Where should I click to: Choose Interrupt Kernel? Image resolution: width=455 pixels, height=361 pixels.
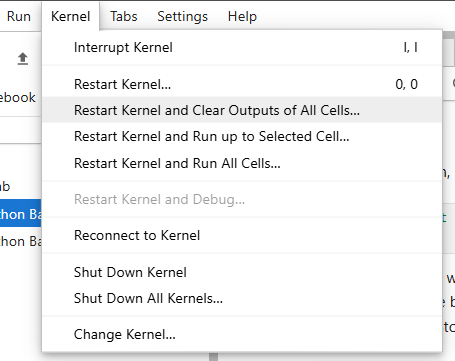tap(242, 48)
